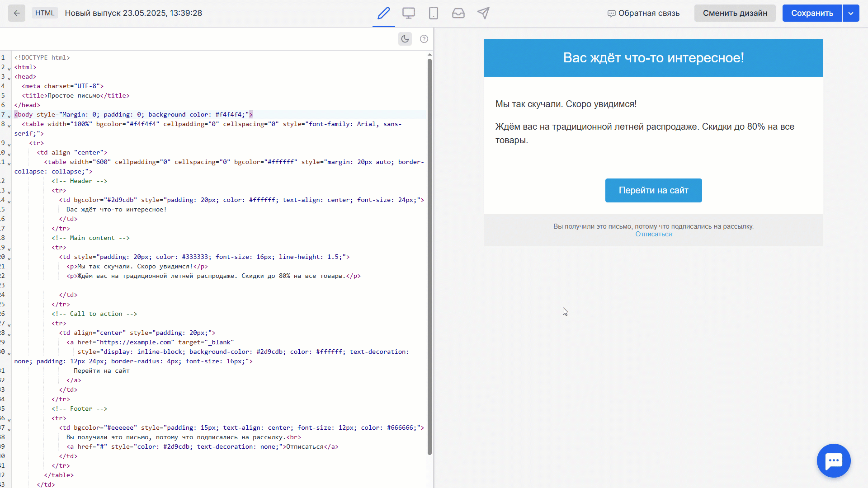Click the paper plane send-test icon
The height and width of the screenshot is (488, 868).
[483, 13]
